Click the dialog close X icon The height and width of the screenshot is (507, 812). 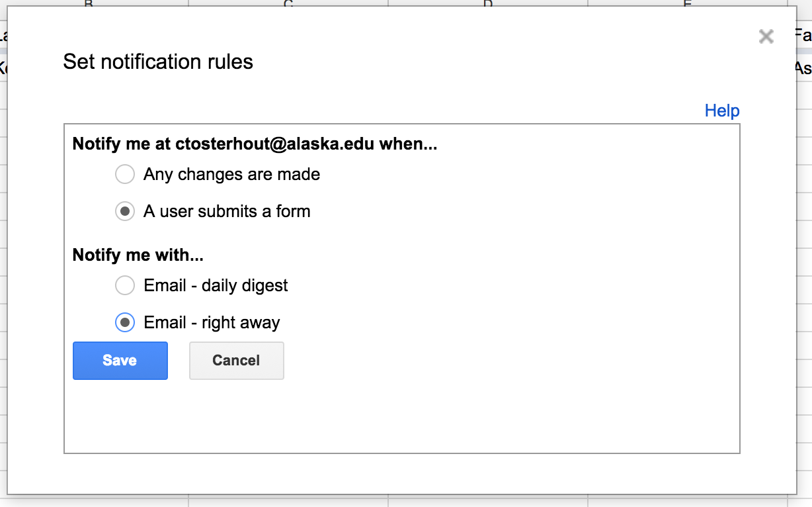click(766, 36)
